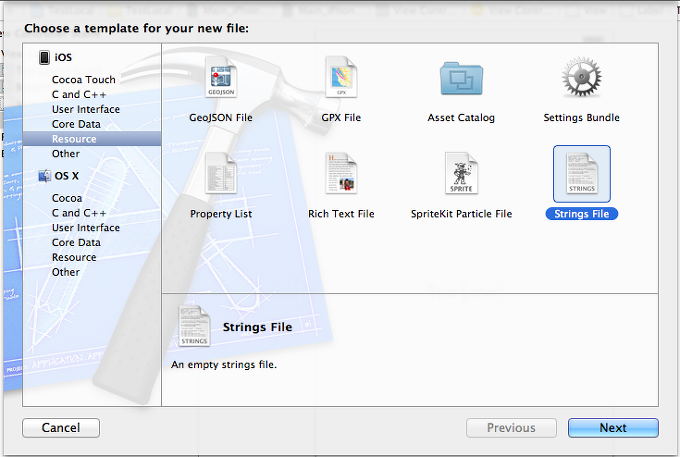Select the GPX File template icon
This screenshot has width=680, height=457.
[341, 78]
